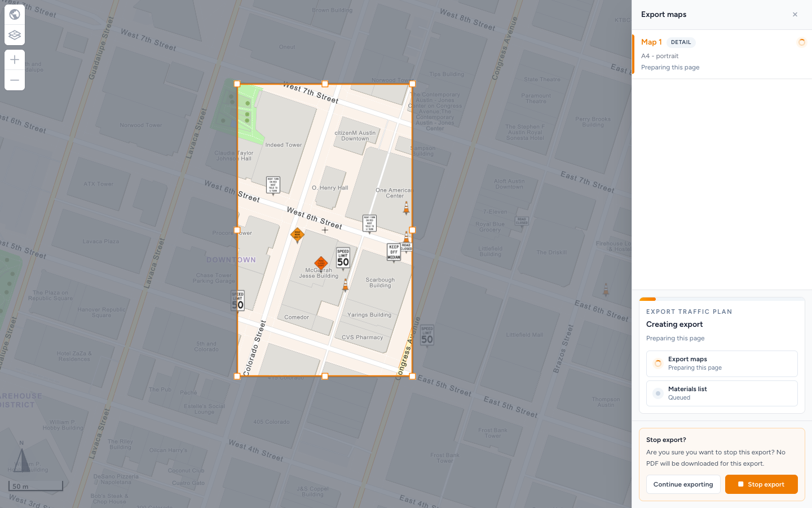Screen dimensions: 812x508
Task: Click the bottom-left crop frame handle
Action: (x=237, y=376)
